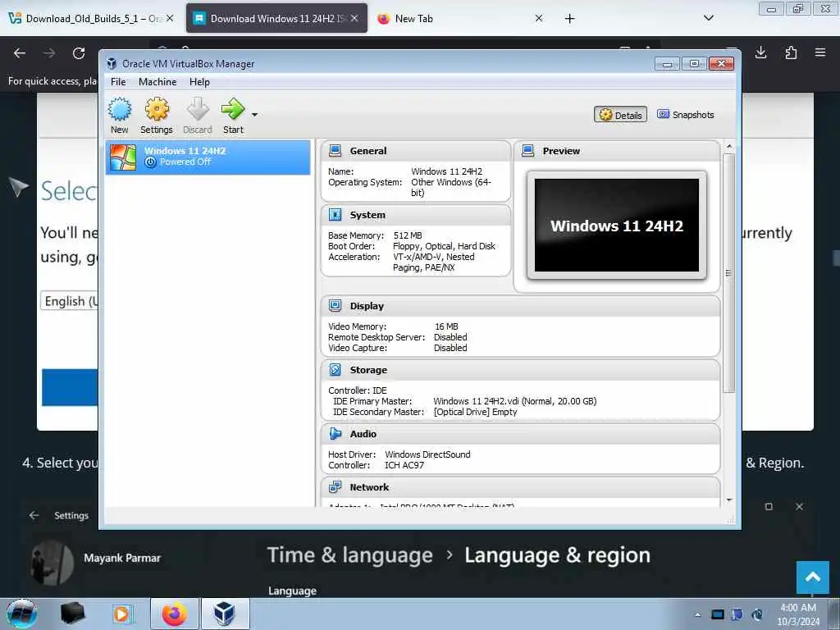Switch to Details view

(x=620, y=115)
